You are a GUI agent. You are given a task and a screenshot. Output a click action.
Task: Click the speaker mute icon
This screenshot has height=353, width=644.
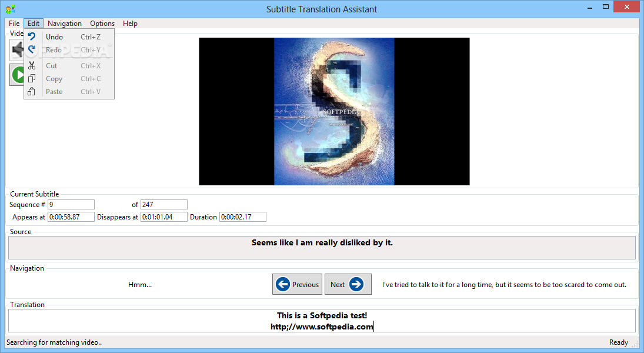pyautogui.click(x=17, y=50)
